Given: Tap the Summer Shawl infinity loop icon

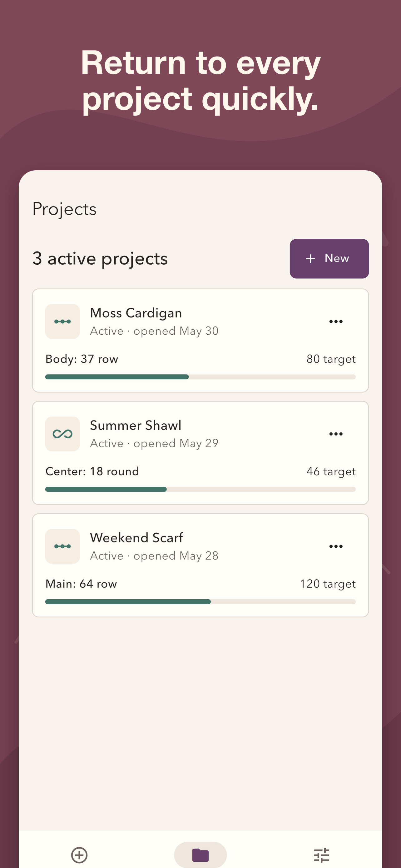Looking at the screenshot, I should pyautogui.click(x=63, y=434).
